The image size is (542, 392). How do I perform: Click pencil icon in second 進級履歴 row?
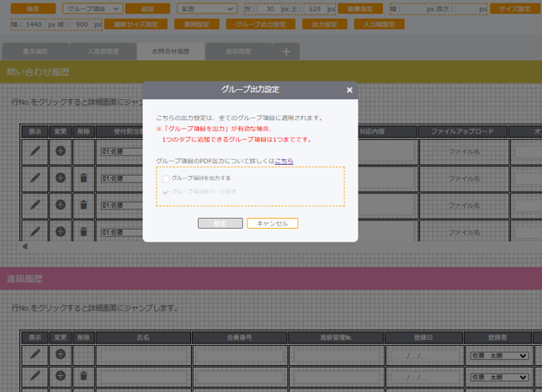click(x=35, y=376)
